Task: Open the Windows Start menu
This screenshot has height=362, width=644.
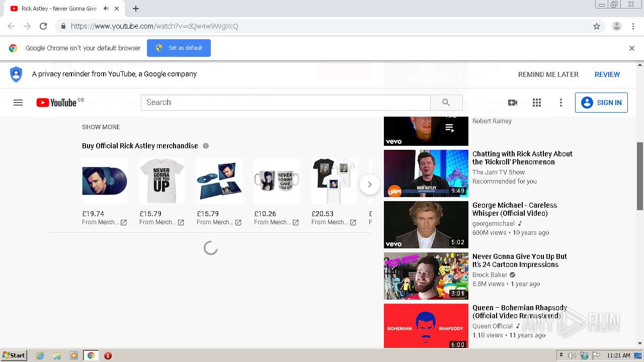Action: [x=14, y=355]
